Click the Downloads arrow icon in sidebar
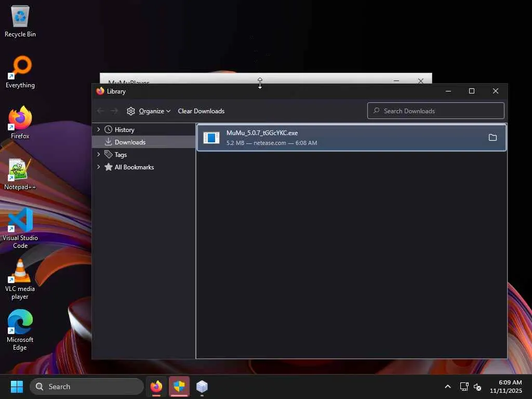The image size is (532, 399). point(108,142)
